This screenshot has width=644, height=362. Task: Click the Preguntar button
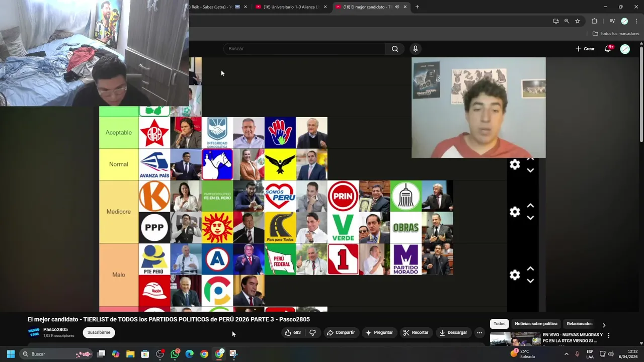pyautogui.click(x=379, y=332)
